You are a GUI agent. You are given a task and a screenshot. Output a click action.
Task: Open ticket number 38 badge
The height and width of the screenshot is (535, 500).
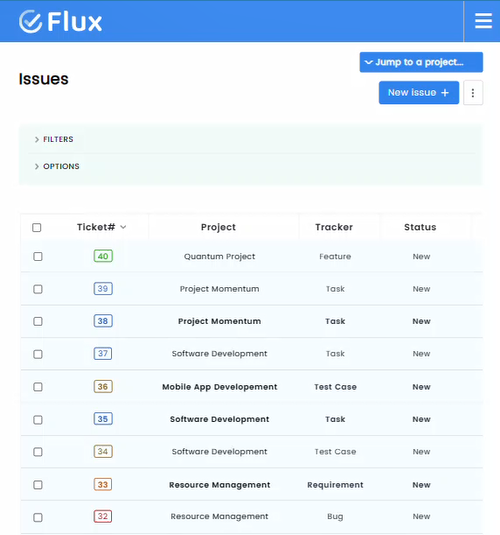103,321
